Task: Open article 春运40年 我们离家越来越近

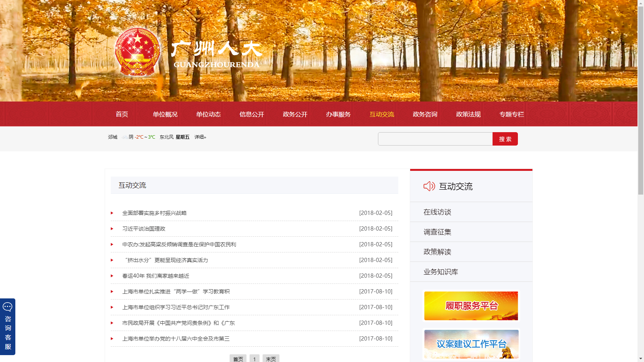Action: click(156, 276)
